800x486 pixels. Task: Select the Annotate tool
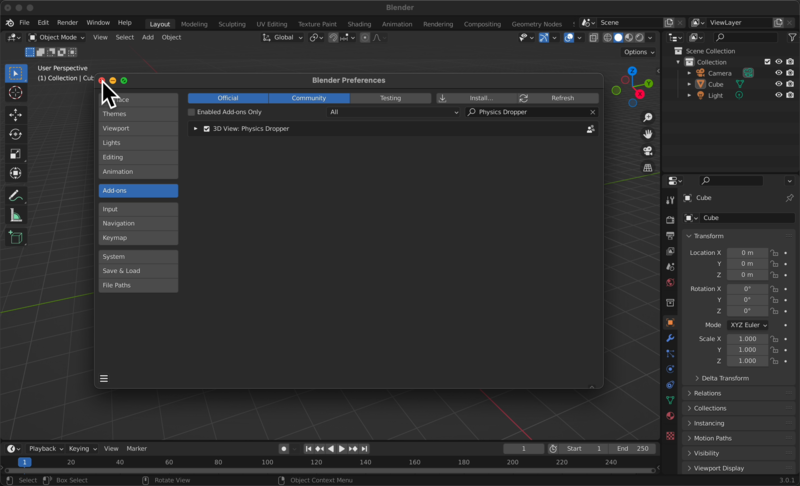point(16,196)
